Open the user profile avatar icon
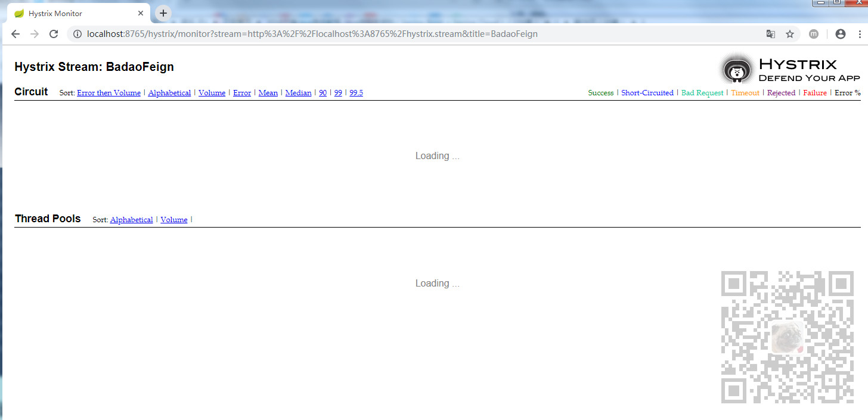 [841, 34]
